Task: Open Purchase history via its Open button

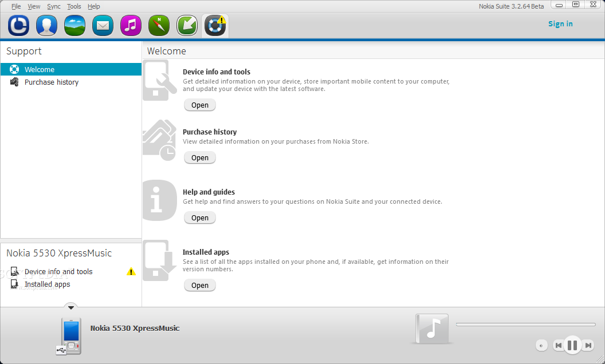Action: (200, 158)
